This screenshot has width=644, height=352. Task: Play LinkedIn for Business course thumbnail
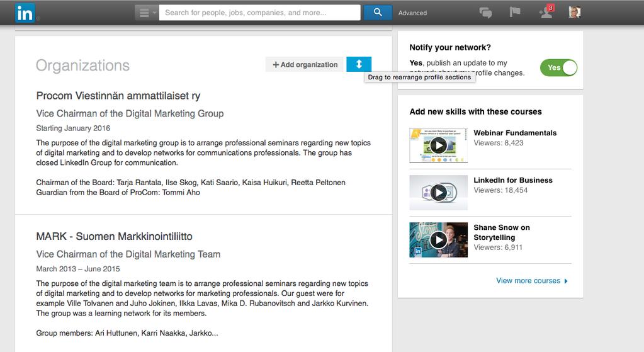tap(438, 193)
